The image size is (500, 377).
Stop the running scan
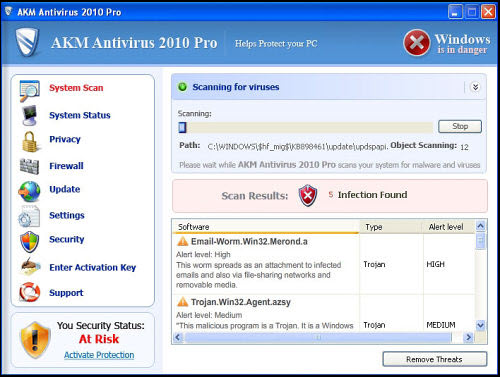(460, 126)
